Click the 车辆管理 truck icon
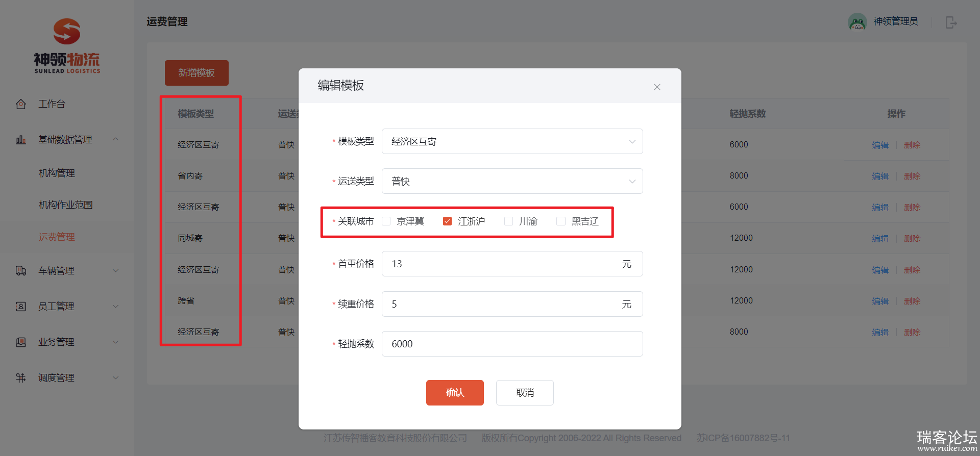 pyautogui.click(x=21, y=271)
